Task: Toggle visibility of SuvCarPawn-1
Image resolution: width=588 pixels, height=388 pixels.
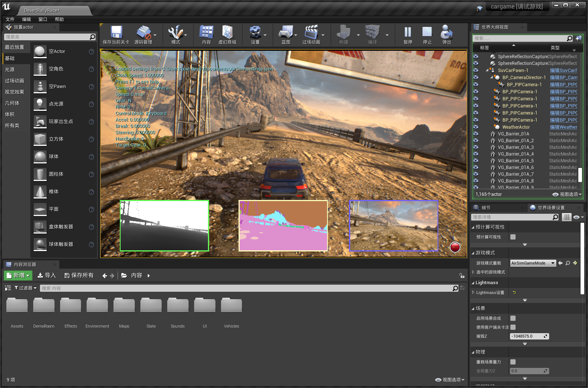Action: pyautogui.click(x=476, y=70)
